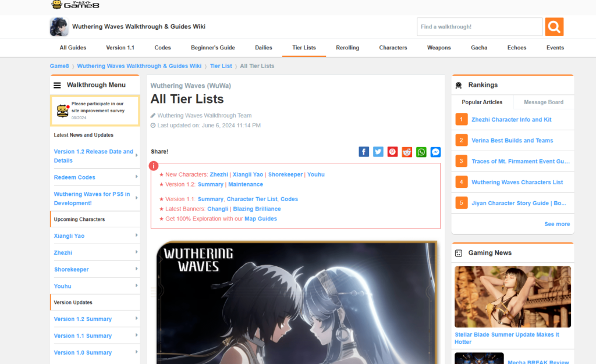Select the Tier Lists nav tab
This screenshot has width=596, height=364.
point(304,48)
